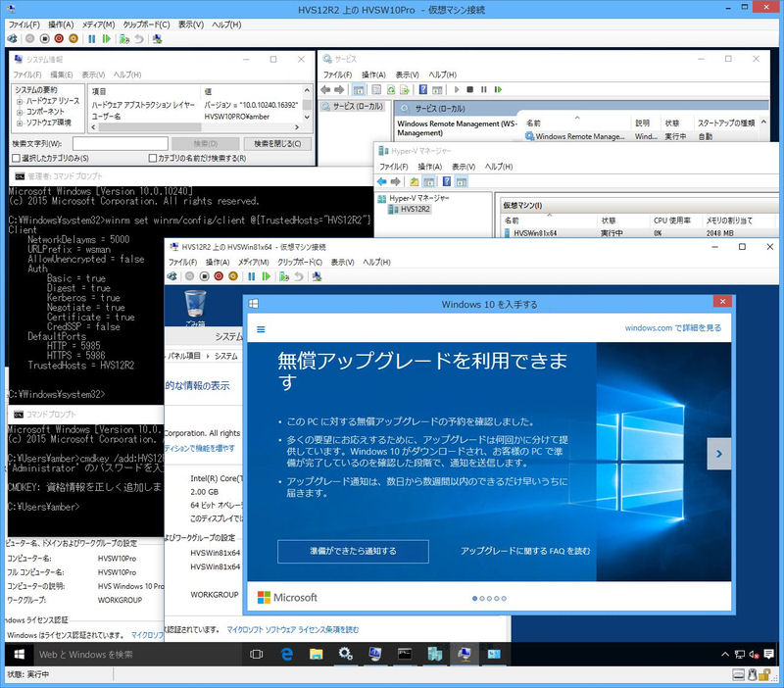The image size is (784, 688).
Task: Click Task View icon on taskbar
Action: tap(257, 655)
